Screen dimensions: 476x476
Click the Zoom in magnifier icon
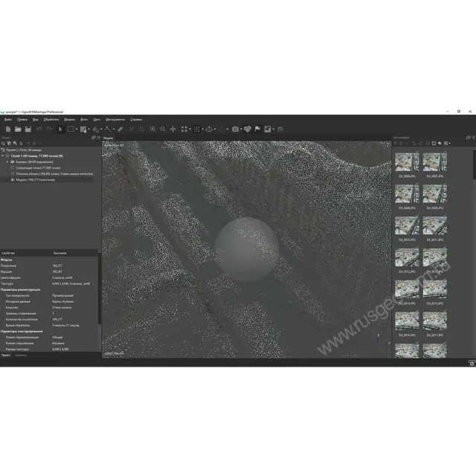[153, 129]
